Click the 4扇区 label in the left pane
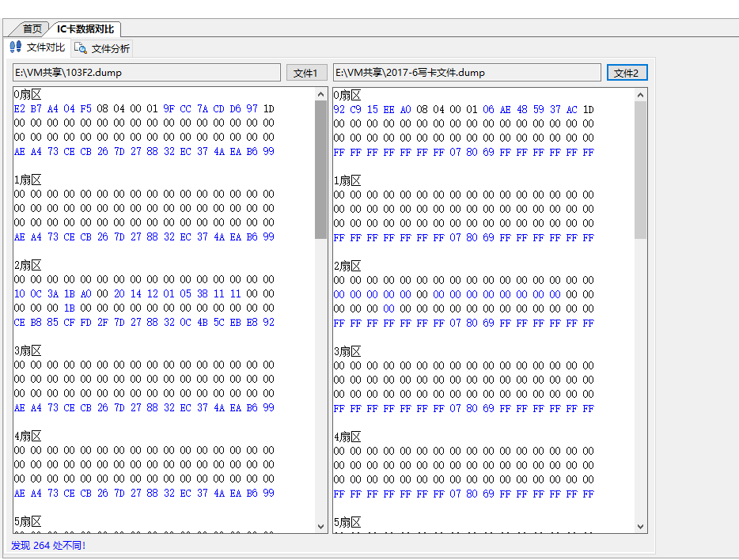The image size is (739, 560). point(28,436)
